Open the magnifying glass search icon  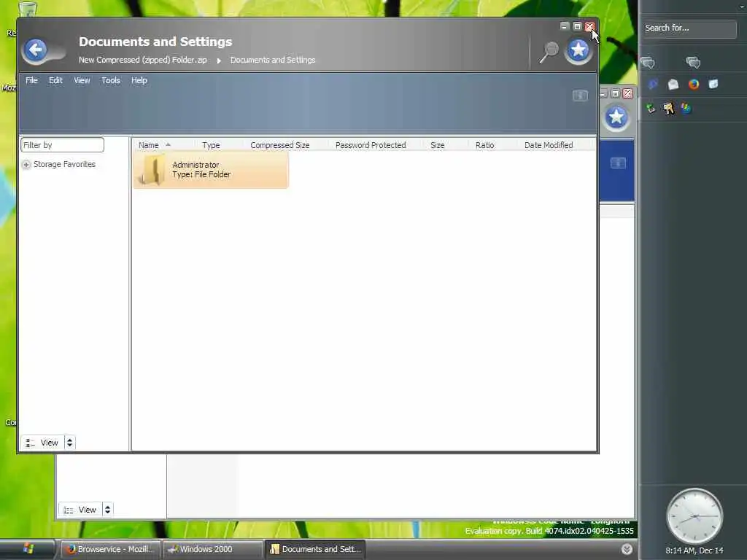(549, 52)
